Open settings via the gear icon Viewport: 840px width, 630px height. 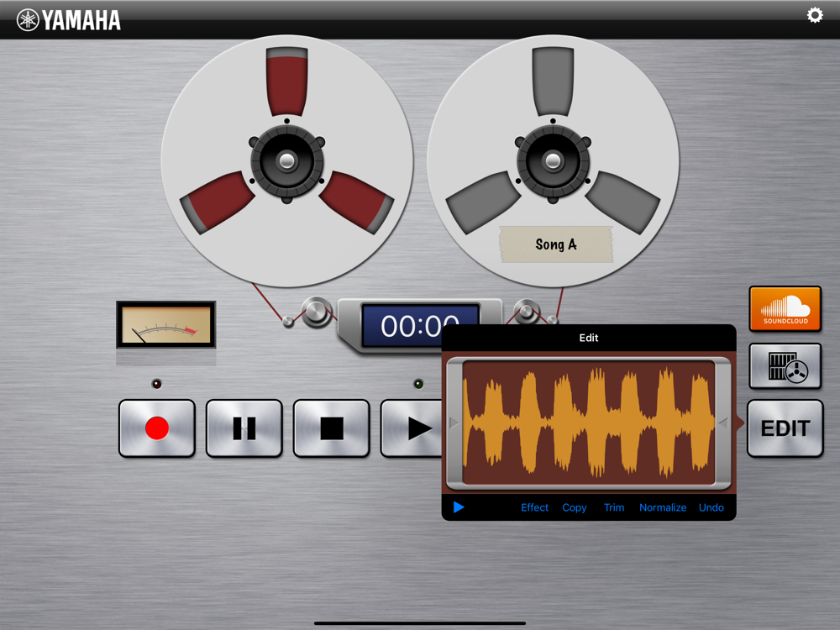pos(814,15)
